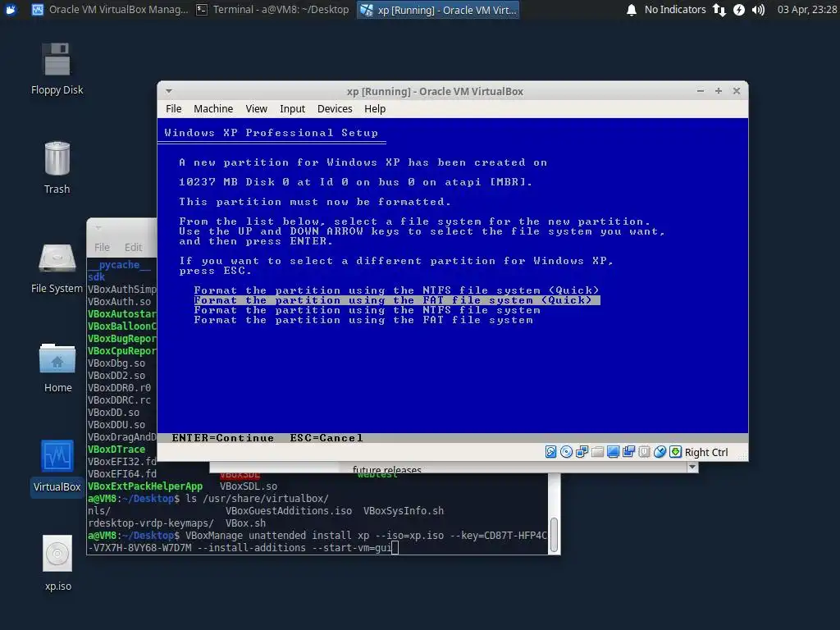This screenshot has width=840, height=630.
Task: Click VBoxDDR0.r0 in terminal listing
Action: 120,388
